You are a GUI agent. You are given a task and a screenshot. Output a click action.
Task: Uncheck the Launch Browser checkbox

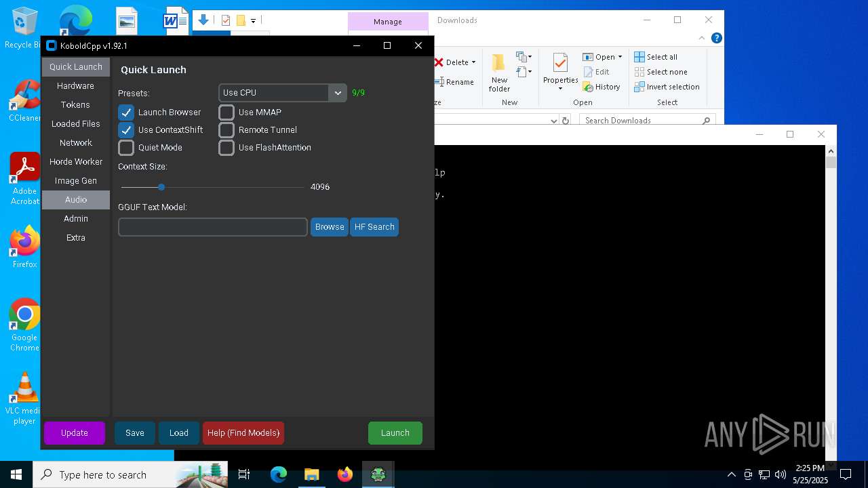(126, 113)
